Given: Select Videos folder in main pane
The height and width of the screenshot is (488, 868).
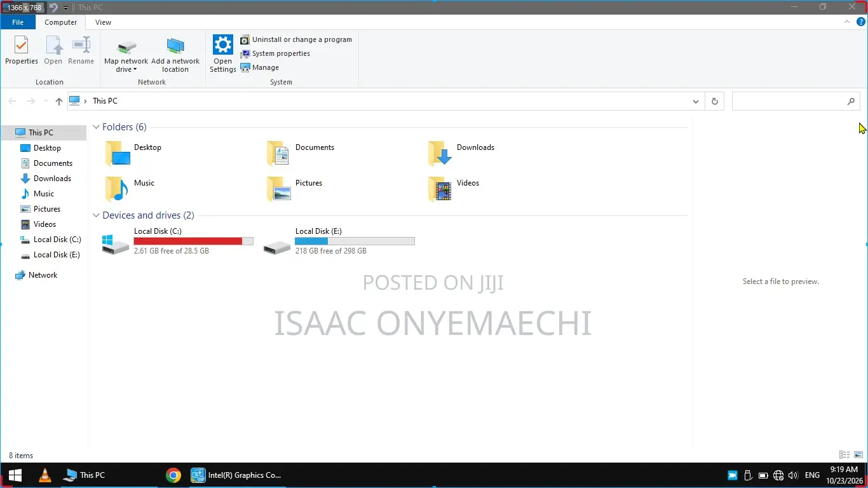Looking at the screenshot, I should pyautogui.click(x=454, y=189).
